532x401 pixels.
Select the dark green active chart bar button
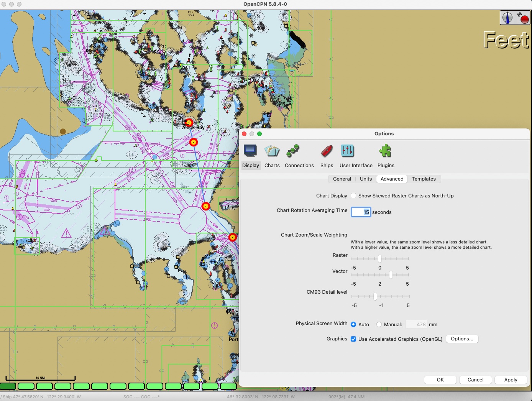(x=8, y=386)
